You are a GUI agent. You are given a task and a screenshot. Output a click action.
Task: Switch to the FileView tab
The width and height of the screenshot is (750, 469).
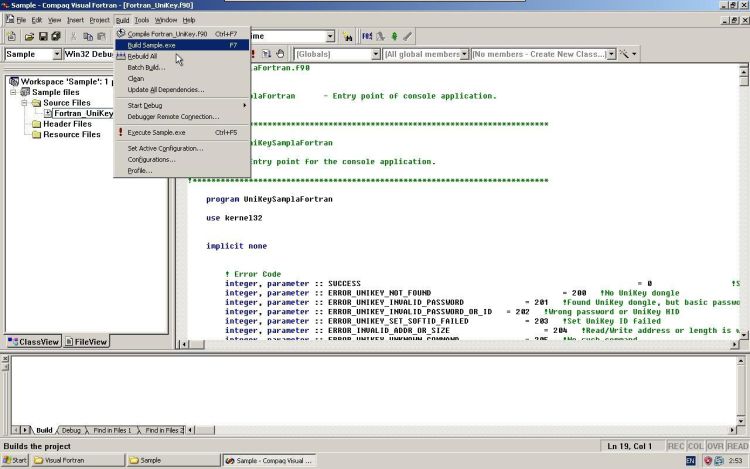coord(86,342)
